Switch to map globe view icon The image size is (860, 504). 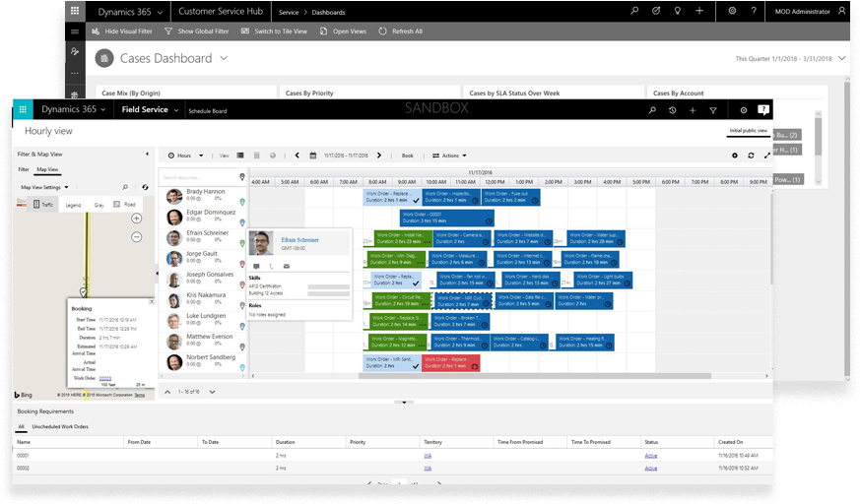coord(273,156)
